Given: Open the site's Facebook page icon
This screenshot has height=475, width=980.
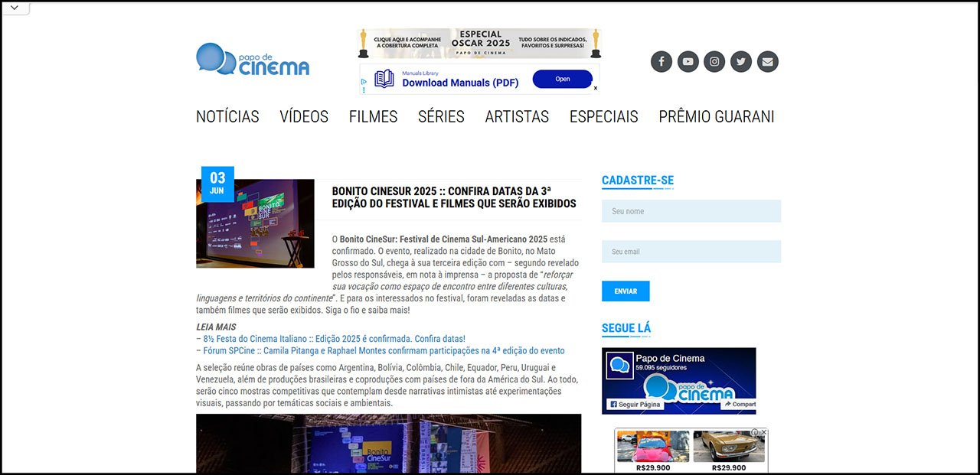Looking at the screenshot, I should pos(661,61).
